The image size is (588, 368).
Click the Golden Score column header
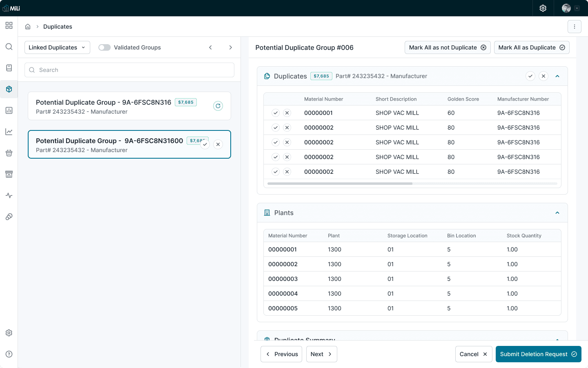tap(463, 99)
